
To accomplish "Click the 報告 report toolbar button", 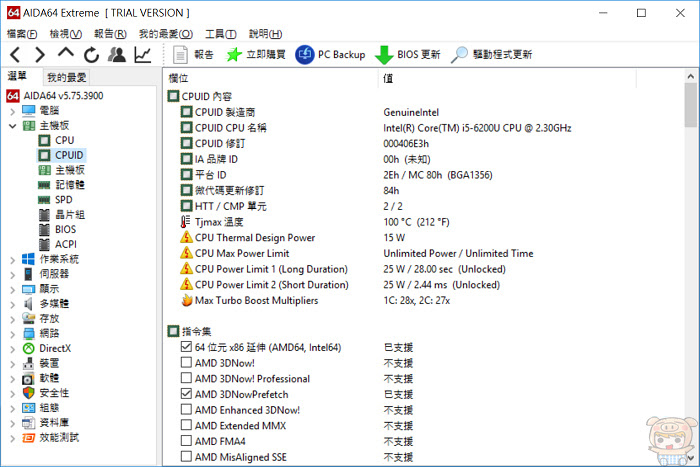I will (193, 55).
